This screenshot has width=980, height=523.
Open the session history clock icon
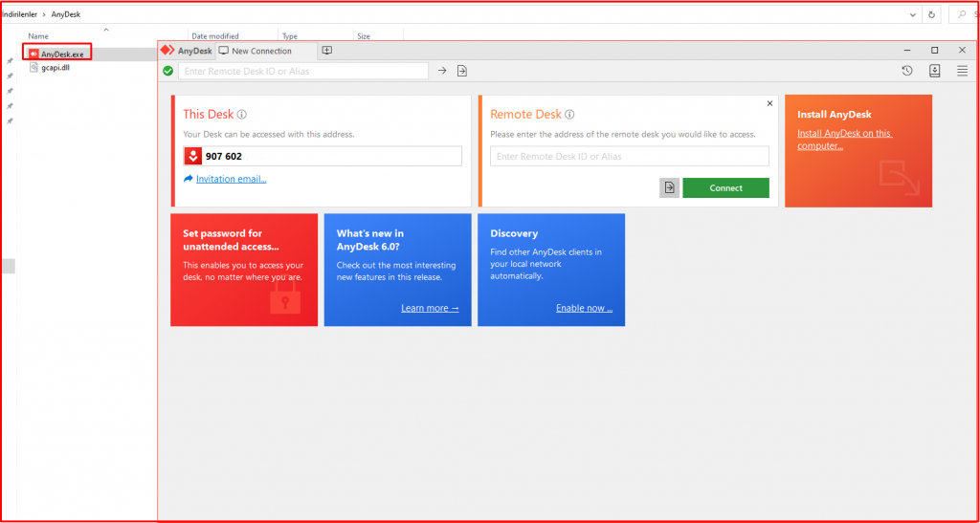(x=907, y=71)
